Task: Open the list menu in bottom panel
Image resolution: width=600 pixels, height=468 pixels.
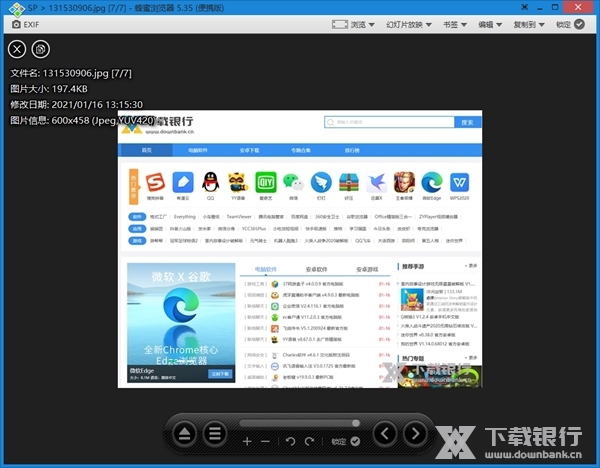Action: [214, 434]
